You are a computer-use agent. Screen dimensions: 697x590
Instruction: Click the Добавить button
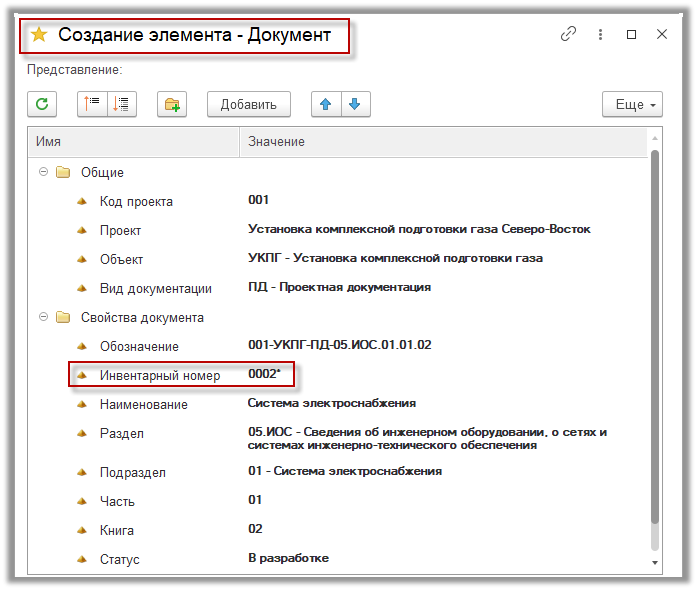pyautogui.click(x=249, y=104)
